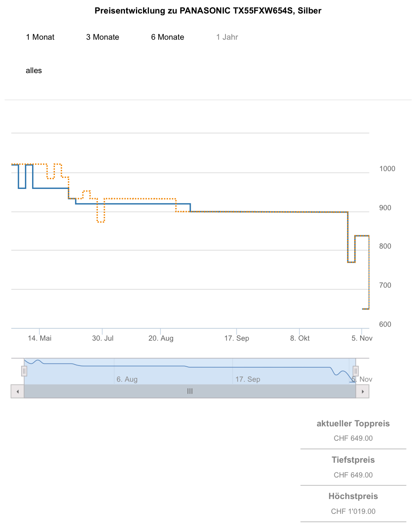Show the whole history with alles
The height and width of the screenshot is (532, 415).
[34, 71]
